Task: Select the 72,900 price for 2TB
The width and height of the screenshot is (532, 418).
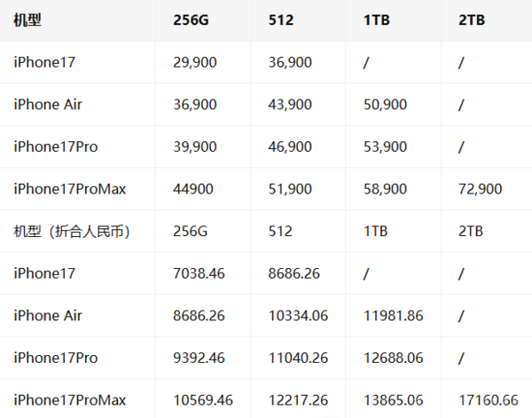Action: [481, 189]
